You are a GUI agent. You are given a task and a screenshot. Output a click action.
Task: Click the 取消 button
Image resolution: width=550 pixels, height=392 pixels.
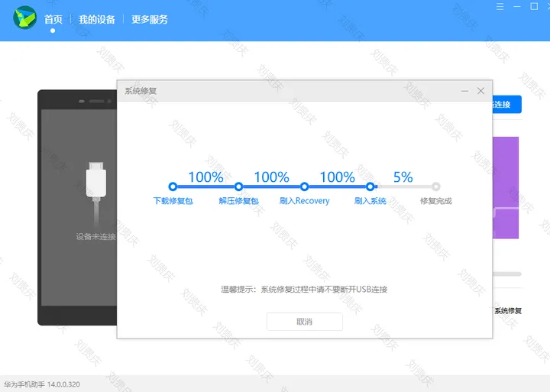[305, 322]
